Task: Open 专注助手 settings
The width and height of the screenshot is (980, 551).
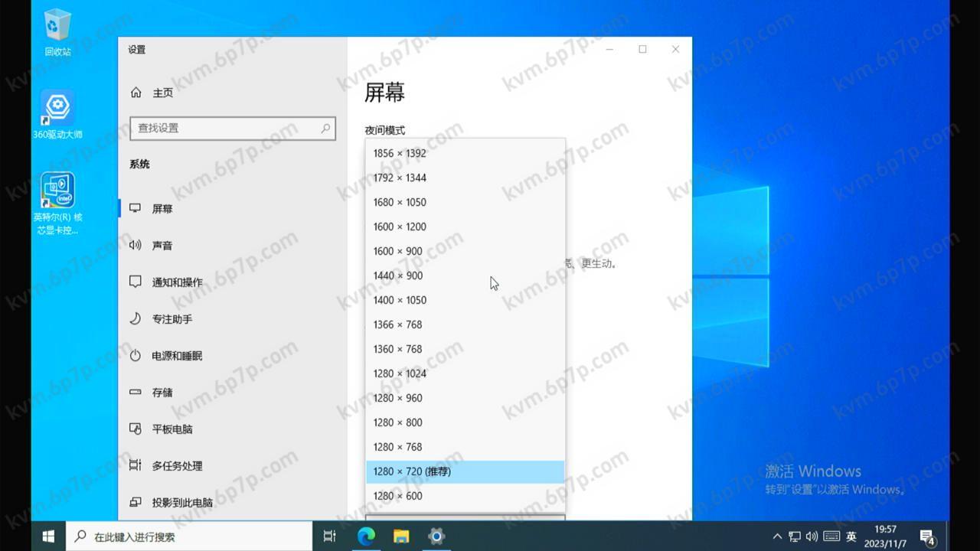Action: [172, 318]
